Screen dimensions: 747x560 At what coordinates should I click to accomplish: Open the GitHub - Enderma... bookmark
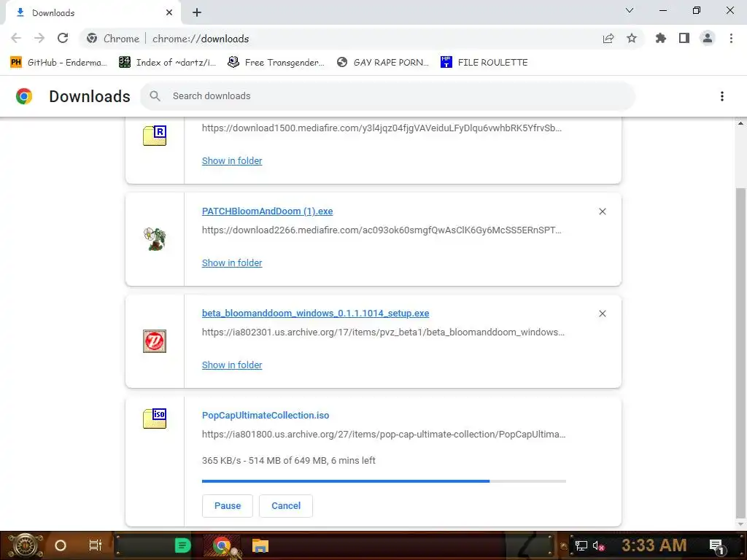click(58, 63)
